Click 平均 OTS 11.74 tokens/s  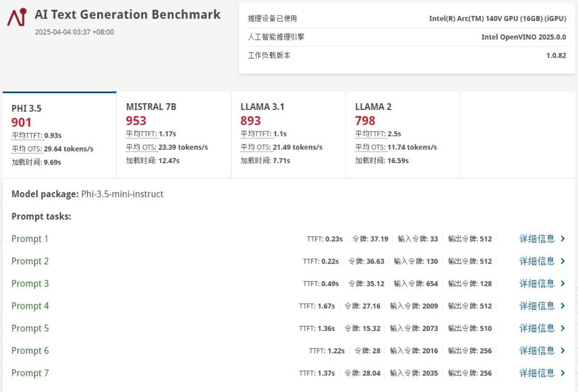(x=396, y=147)
